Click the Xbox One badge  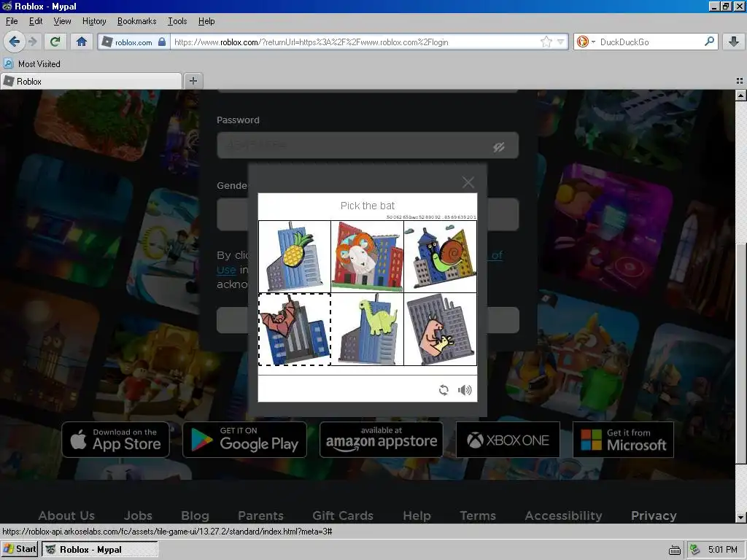pyautogui.click(x=508, y=440)
